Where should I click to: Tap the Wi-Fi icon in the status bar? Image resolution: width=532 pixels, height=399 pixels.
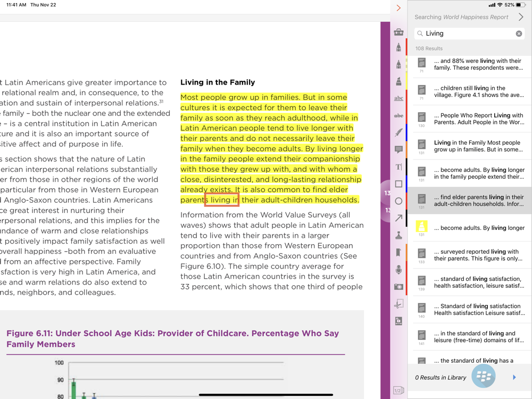500,5
